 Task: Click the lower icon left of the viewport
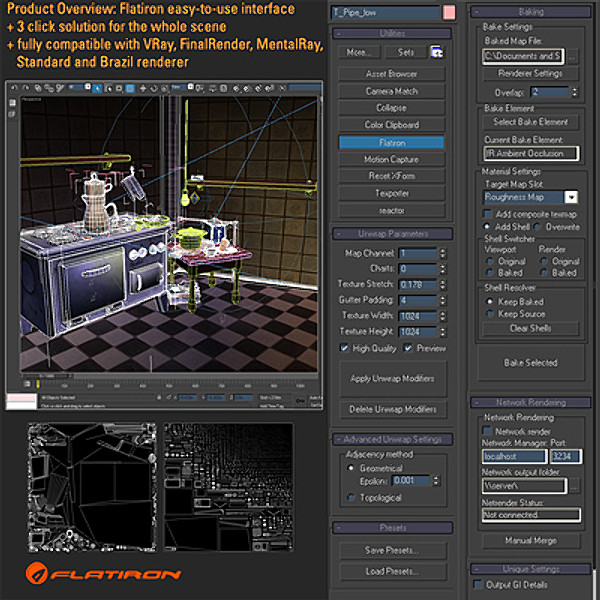click(x=12, y=114)
